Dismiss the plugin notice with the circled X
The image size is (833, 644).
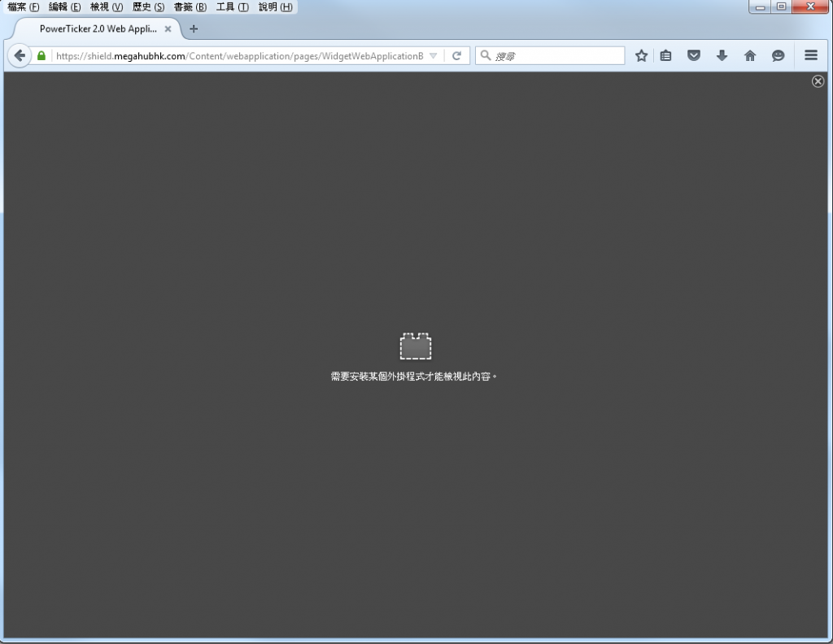(818, 81)
